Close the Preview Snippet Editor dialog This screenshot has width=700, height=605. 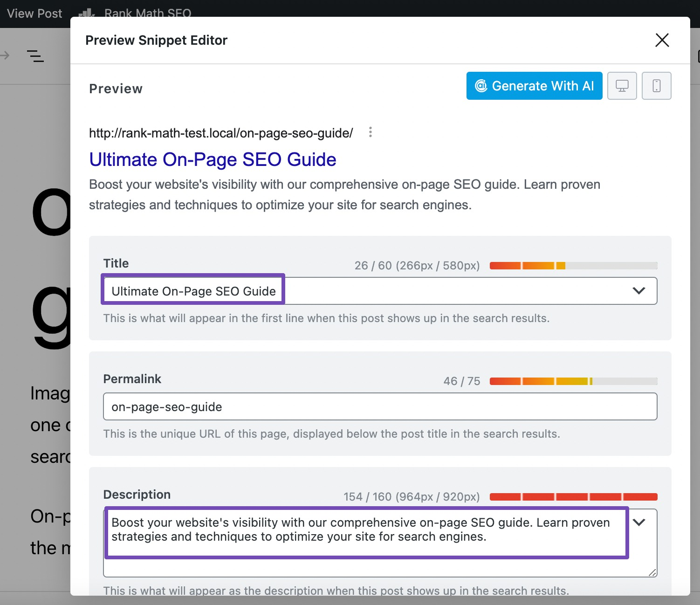click(x=662, y=40)
